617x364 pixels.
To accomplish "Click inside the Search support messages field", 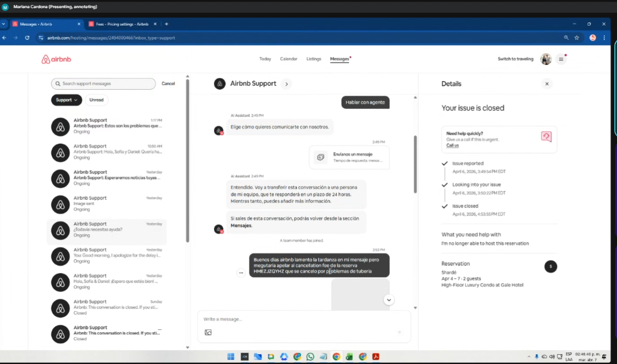I will [103, 83].
